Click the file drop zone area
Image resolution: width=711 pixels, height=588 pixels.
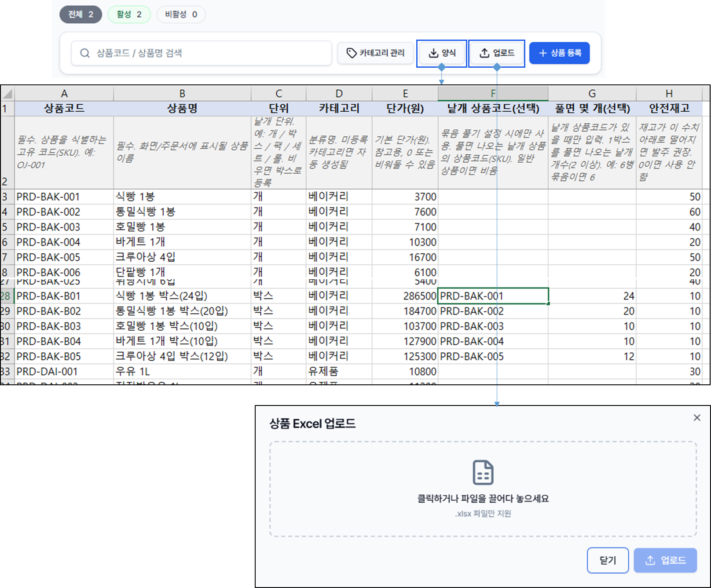483,489
